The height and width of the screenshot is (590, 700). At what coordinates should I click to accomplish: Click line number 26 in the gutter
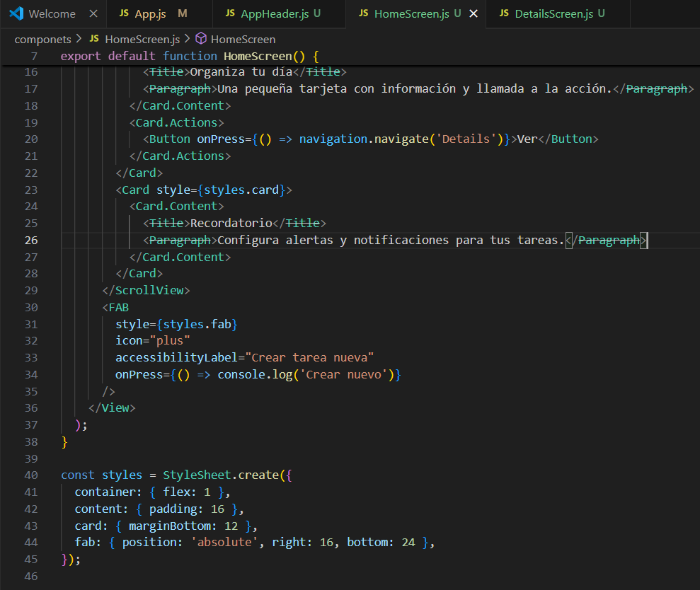31,240
